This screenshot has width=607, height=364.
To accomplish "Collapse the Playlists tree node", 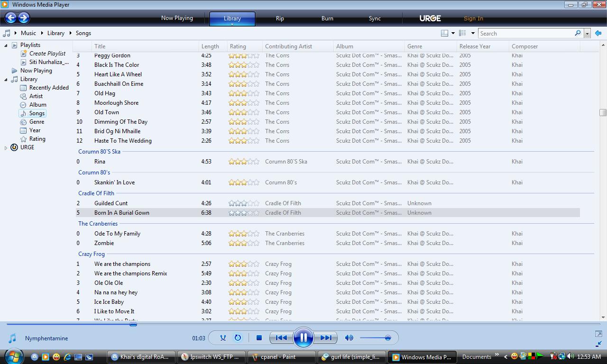I will 6,45.
